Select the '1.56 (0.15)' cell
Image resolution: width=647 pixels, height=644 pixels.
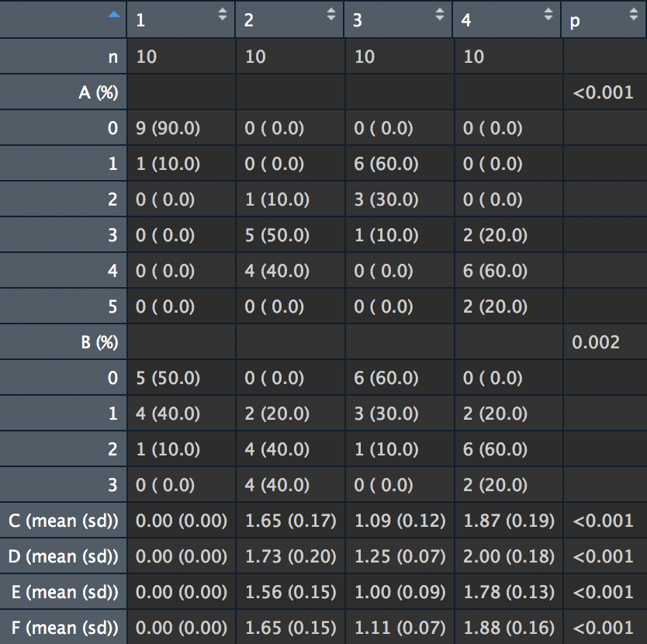click(x=290, y=591)
